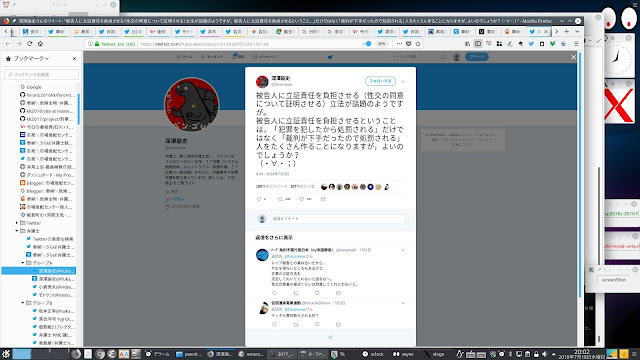Open Twitter Moments nav item
640x360 pixels.
[x=212, y=57]
